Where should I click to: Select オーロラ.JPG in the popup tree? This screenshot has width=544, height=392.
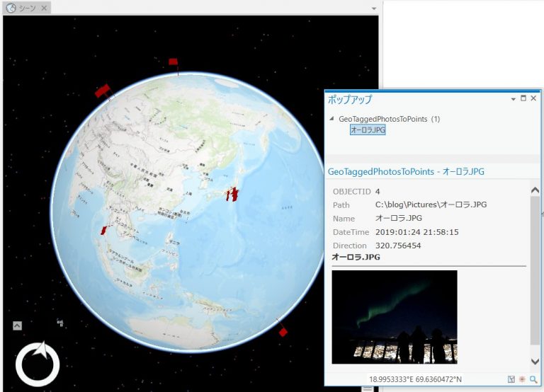368,130
